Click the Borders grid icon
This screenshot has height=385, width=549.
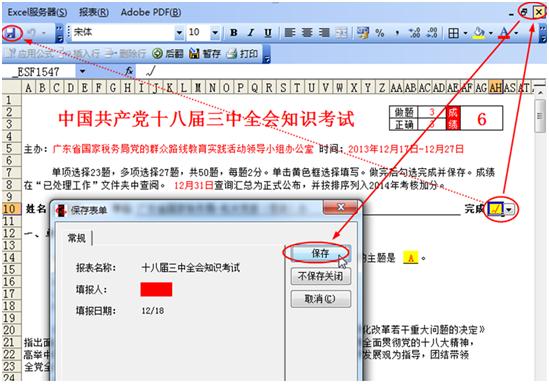(453, 33)
